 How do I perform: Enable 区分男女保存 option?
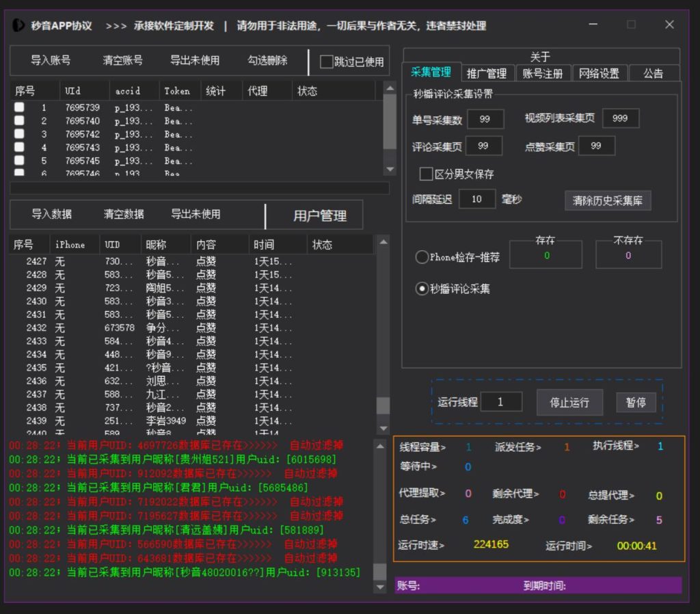427,174
